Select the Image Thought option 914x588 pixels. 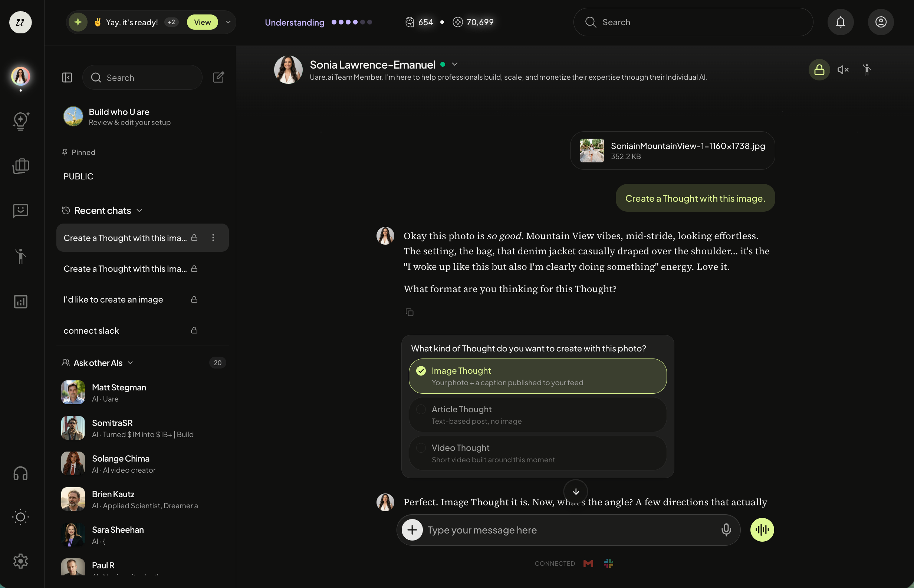(x=537, y=376)
